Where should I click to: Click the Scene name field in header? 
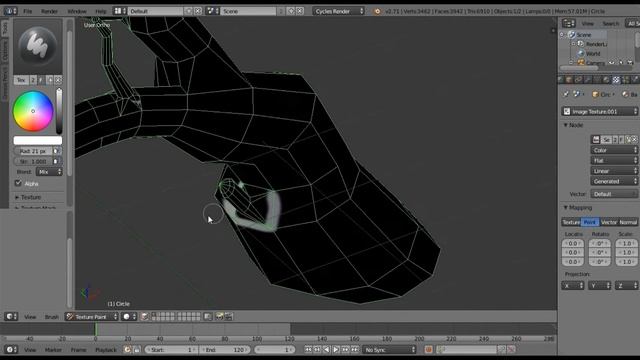pyautogui.click(x=249, y=11)
